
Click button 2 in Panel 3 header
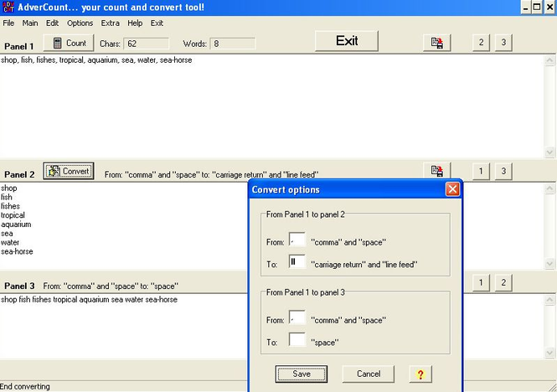coord(503,282)
